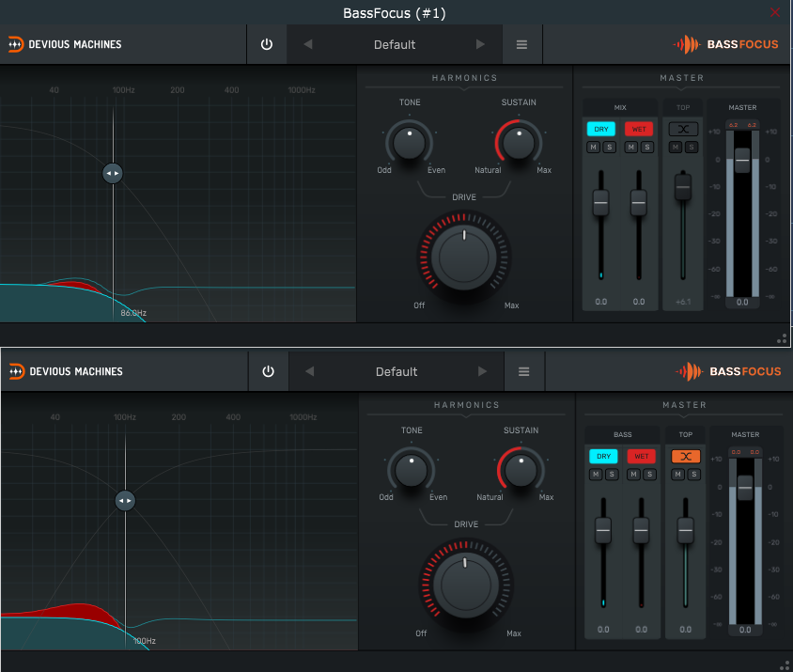Open the hamburger menu in upper instance
Screen dimensions: 793x672
click(521, 44)
